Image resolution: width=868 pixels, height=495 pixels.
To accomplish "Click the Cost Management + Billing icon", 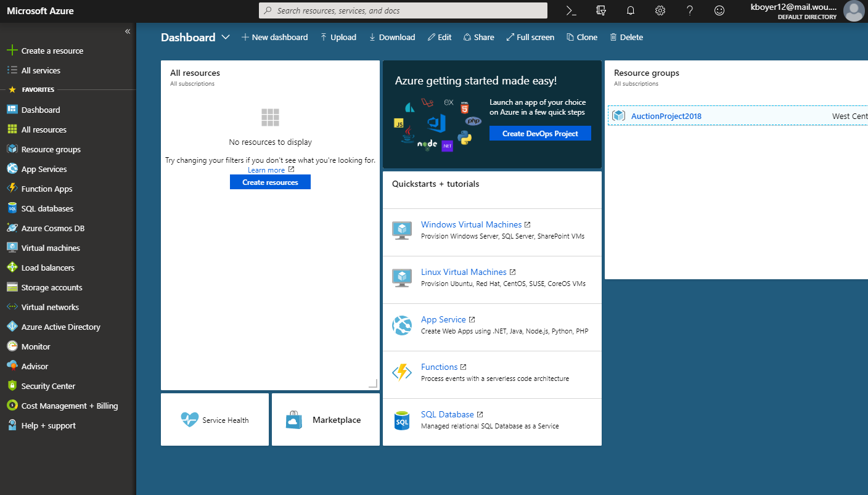I will [12, 406].
